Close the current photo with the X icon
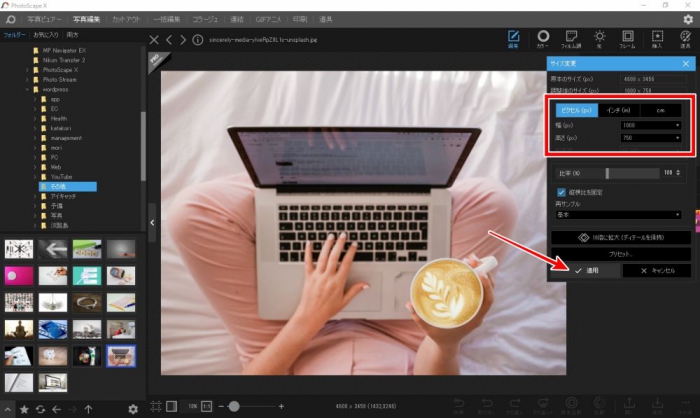This screenshot has width=700, height=418. [x=154, y=40]
